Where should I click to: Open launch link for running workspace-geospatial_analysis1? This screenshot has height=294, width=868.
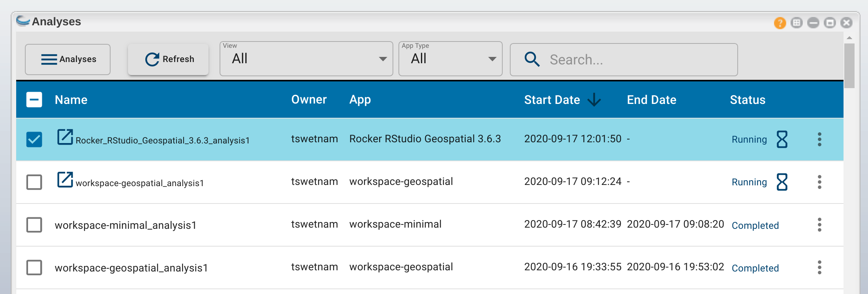65,180
